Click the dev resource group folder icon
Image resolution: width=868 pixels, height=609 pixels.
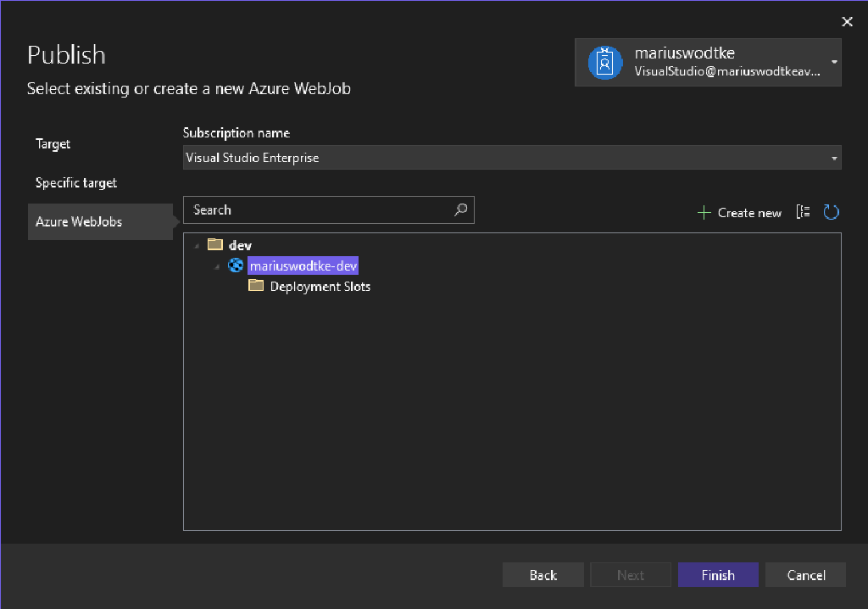(x=214, y=244)
